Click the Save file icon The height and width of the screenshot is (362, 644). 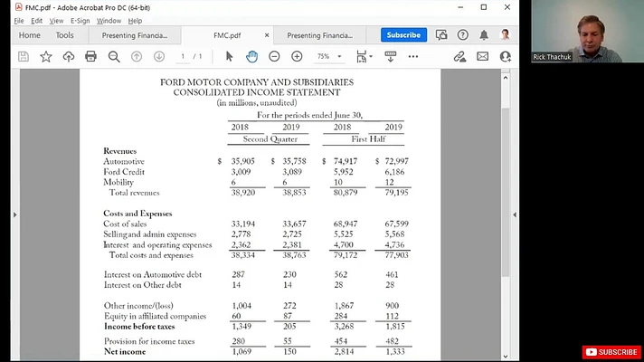click(24, 56)
